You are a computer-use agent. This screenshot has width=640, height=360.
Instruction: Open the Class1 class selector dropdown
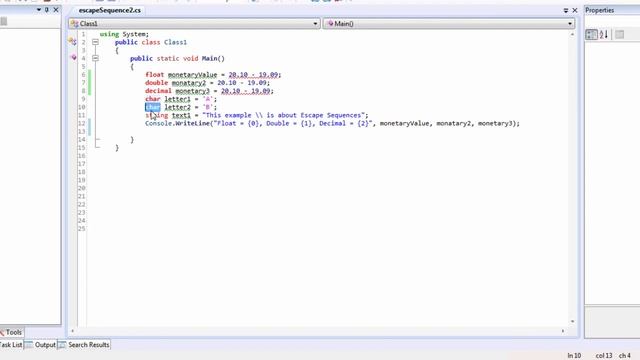(x=194, y=24)
